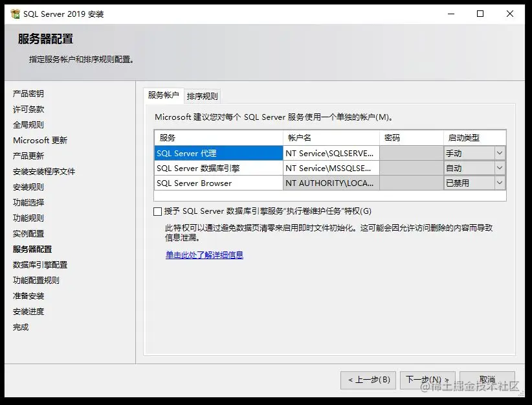
Task: Minimize the SQL Server 2019 setup window
Action: point(451,14)
